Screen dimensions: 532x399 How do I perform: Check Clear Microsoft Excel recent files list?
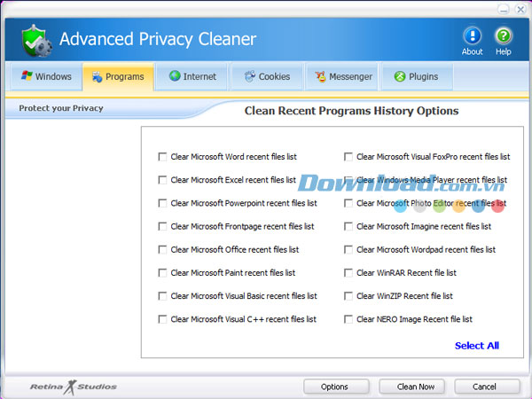coord(162,180)
